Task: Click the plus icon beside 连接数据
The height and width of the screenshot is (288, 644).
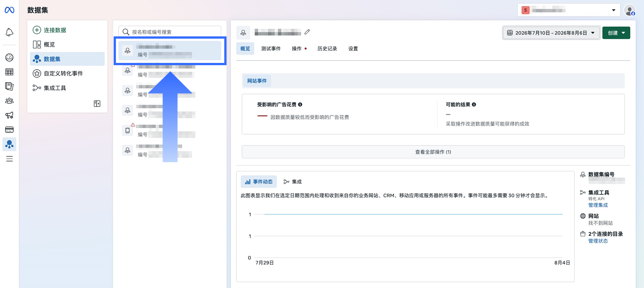Action: pyautogui.click(x=37, y=30)
